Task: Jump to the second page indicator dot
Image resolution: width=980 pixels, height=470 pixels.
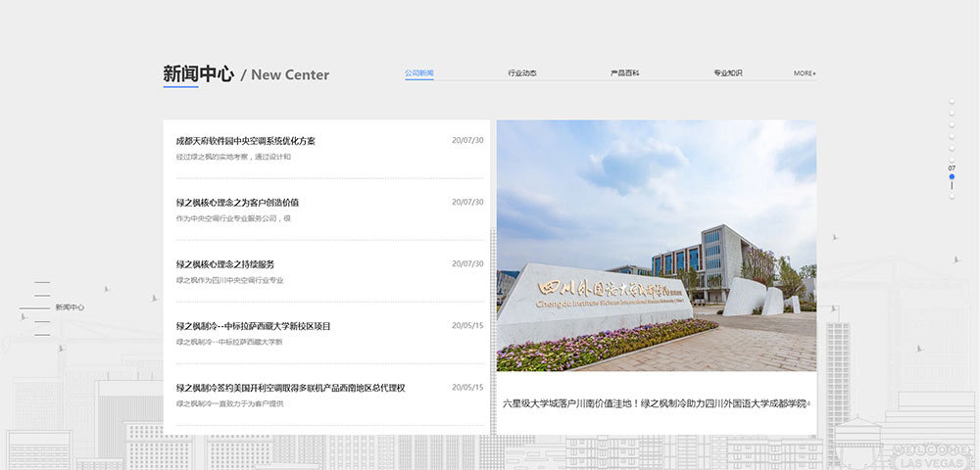Action: tap(952, 113)
